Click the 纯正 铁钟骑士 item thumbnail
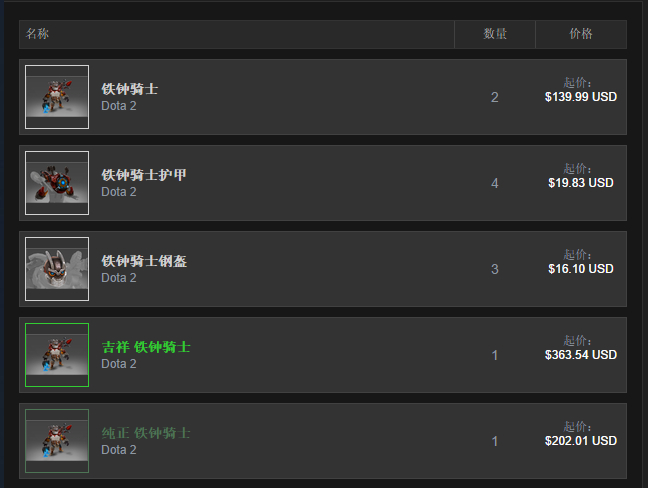This screenshot has height=488, width=648. (x=57, y=441)
